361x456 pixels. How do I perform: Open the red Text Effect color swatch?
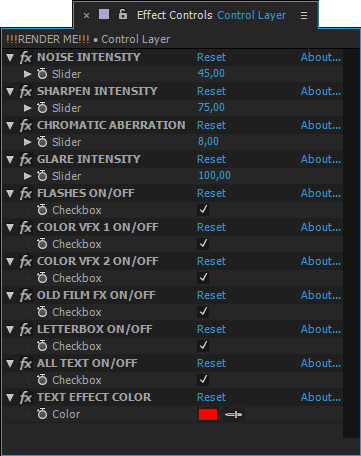coord(208,414)
